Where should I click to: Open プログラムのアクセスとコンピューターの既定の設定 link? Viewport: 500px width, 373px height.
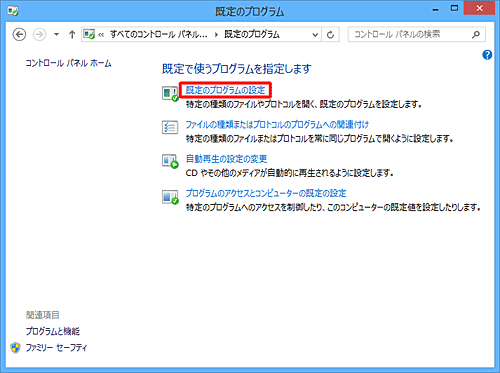(x=266, y=193)
